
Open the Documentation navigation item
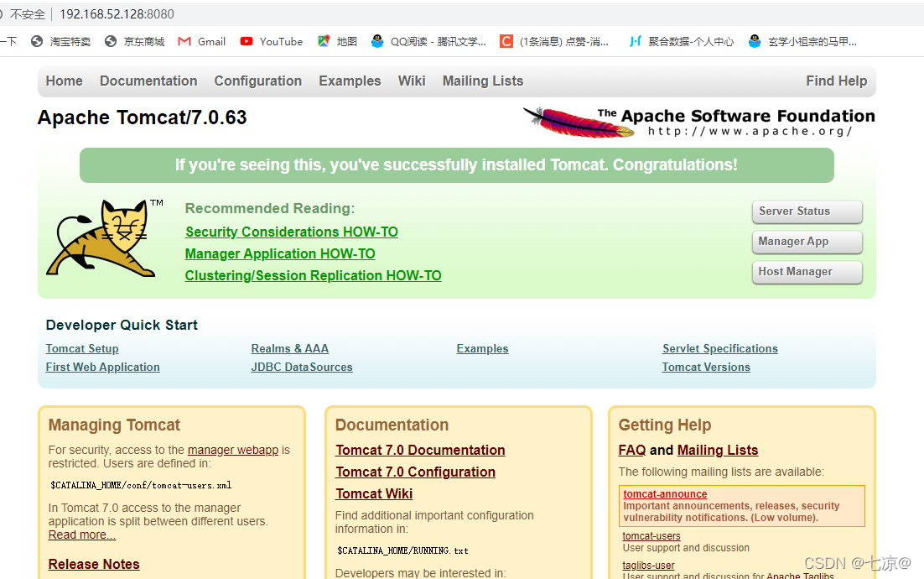148,81
